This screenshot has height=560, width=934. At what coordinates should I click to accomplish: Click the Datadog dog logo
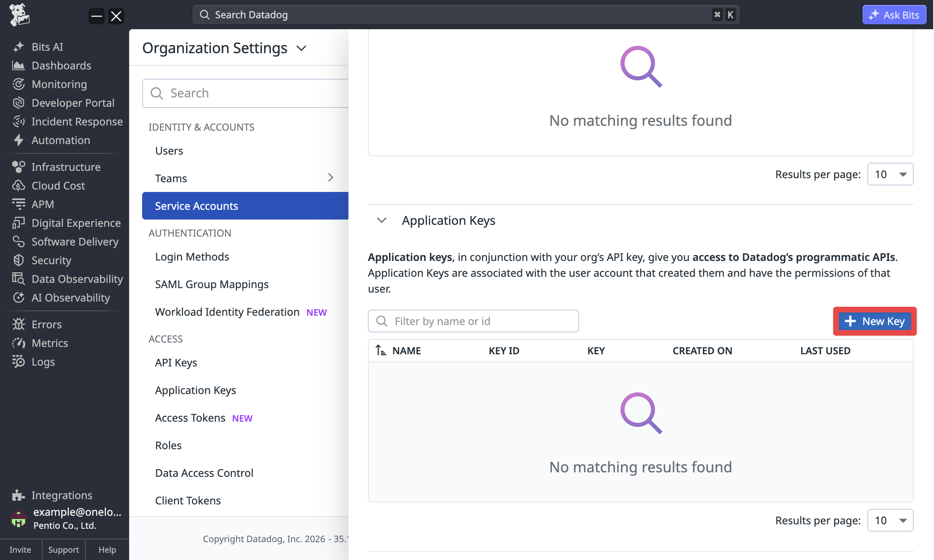coord(19,15)
